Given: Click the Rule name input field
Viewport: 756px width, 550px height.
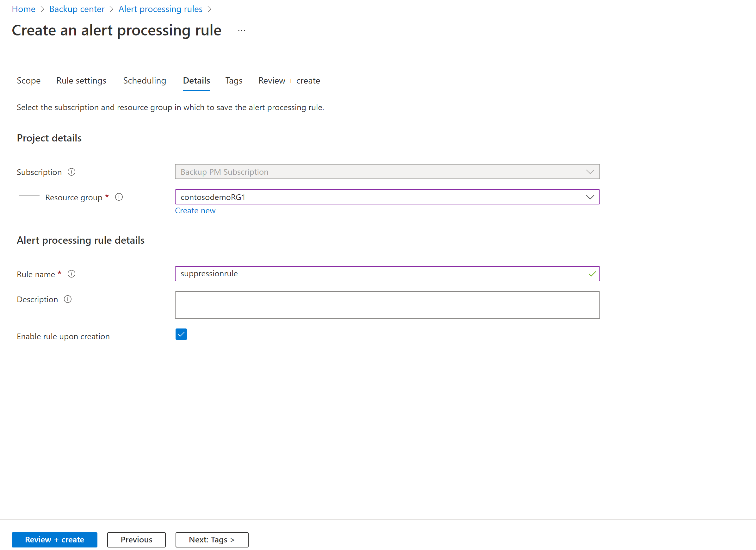Looking at the screenshot, I should pos(387,273).
